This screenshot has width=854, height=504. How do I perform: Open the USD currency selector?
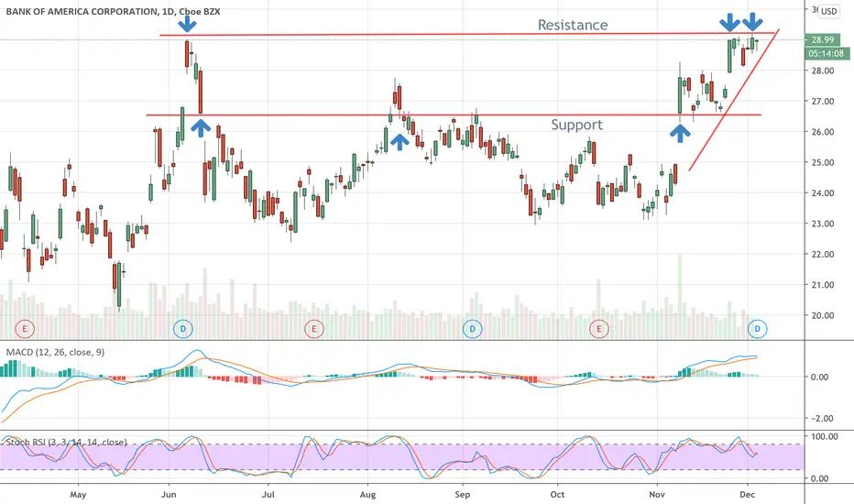829,11
